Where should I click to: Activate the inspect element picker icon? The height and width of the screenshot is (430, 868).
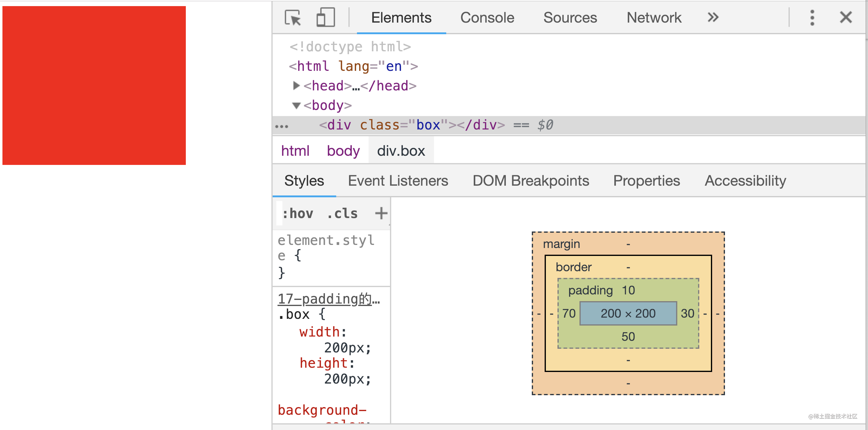(x=292, y=17)
